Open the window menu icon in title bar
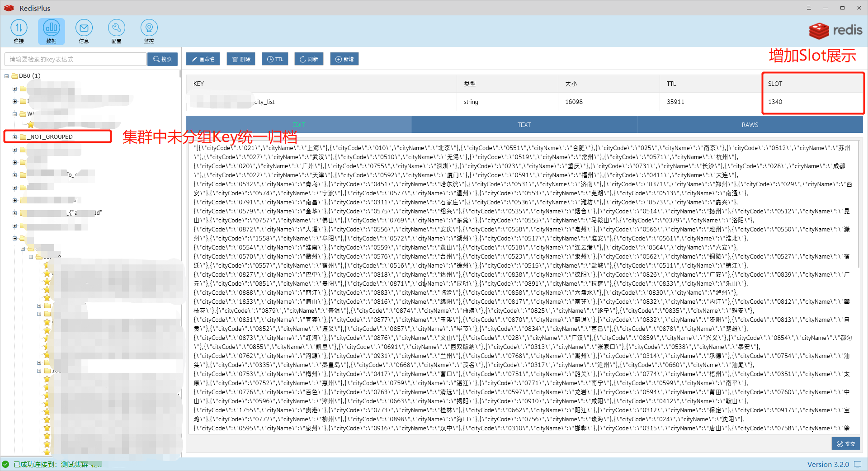 tap(809, 8)
